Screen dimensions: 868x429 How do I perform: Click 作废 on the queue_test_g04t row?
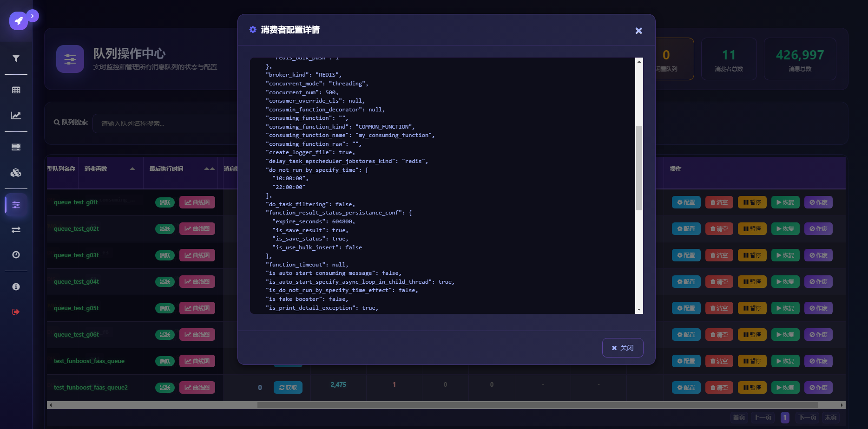pos(818,282)
